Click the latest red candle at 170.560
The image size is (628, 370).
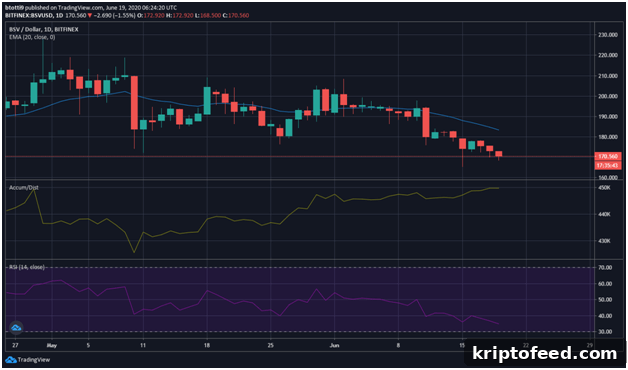[x=499, y=154]
